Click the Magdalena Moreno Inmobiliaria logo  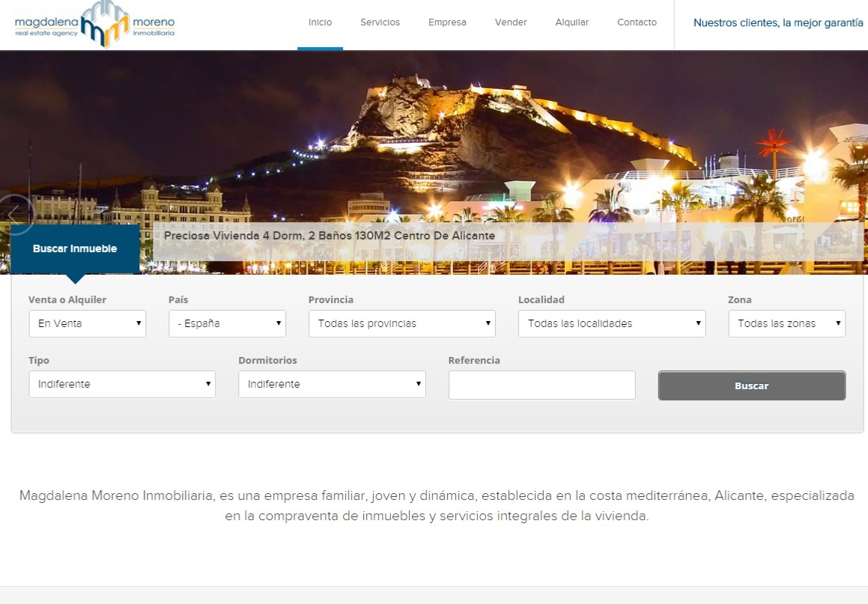[94, 24]
